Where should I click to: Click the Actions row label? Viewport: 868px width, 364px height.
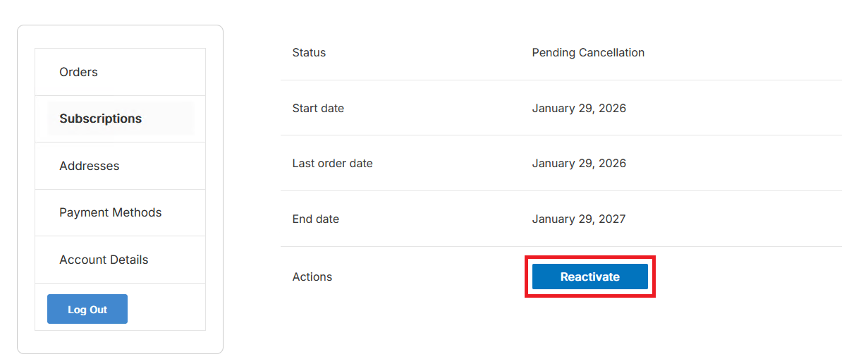click(x=312, y=277)
